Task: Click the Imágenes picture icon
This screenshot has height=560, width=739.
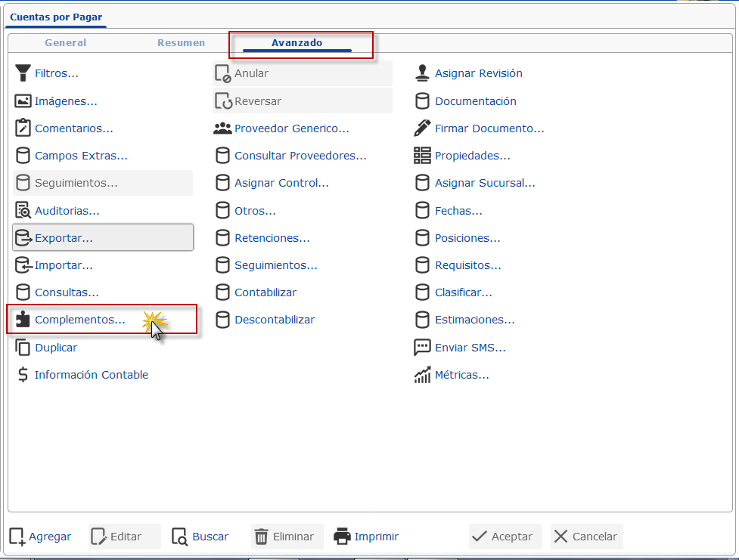Action: coord(23,101)
